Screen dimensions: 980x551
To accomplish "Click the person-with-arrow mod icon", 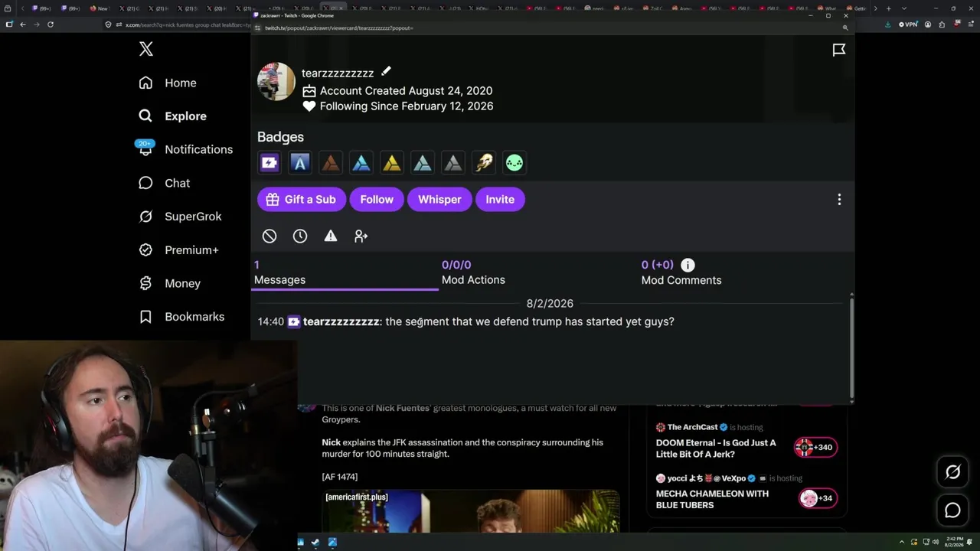I will [x=361, y=236].
